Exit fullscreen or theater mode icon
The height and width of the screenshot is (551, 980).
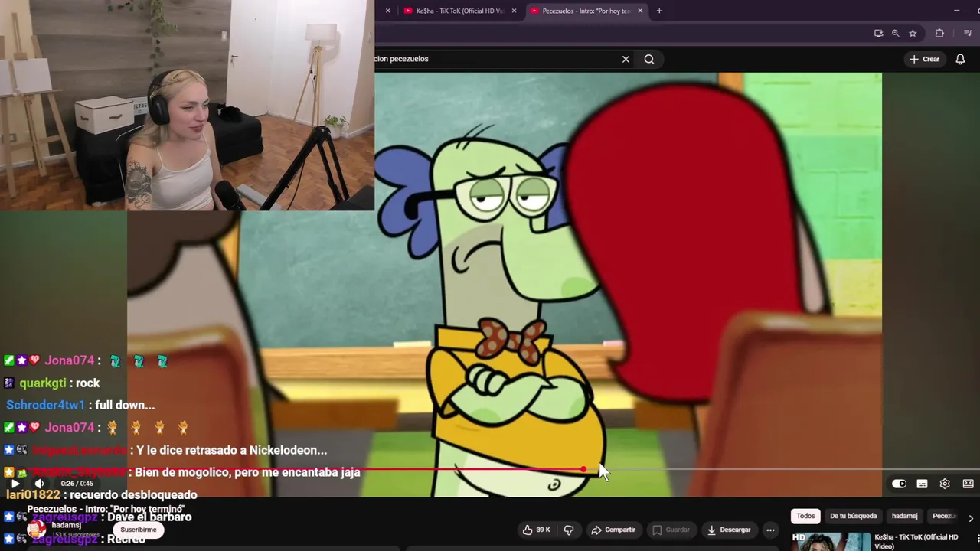pyautogui.click(x=968, y=484)
